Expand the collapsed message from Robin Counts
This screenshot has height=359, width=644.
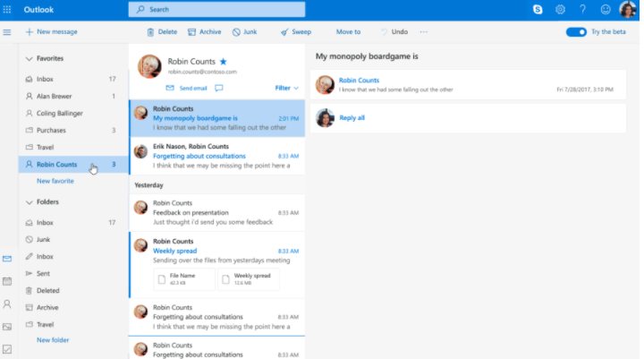click(468, 84)
